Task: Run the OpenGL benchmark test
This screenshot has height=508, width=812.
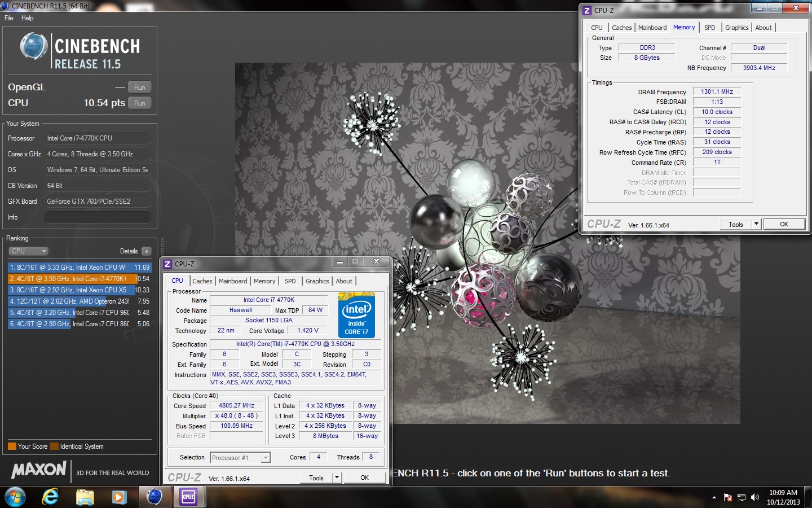Action: click(140, 87)
